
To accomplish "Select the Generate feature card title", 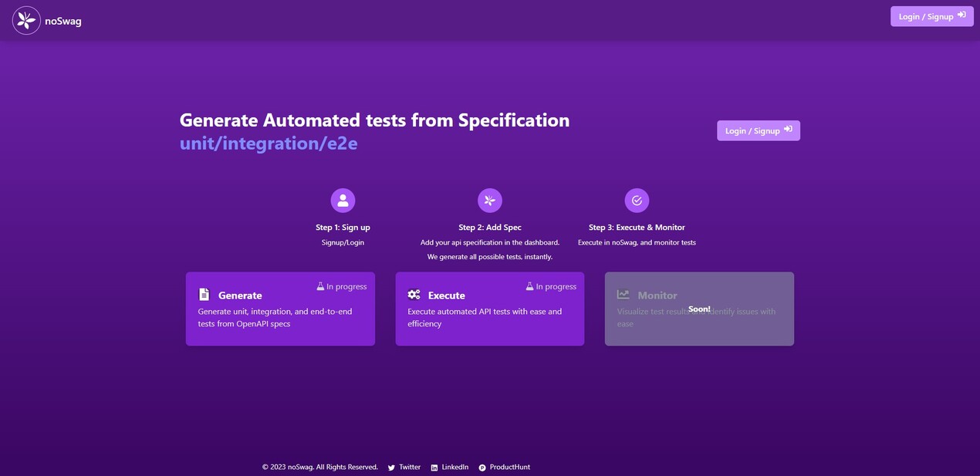I will (x=240, y=295).
